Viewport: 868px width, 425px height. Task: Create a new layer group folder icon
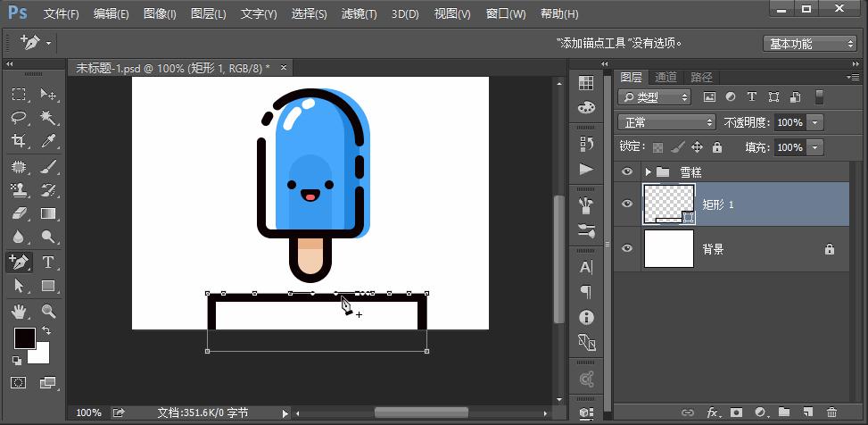click(x=783, y=412)
